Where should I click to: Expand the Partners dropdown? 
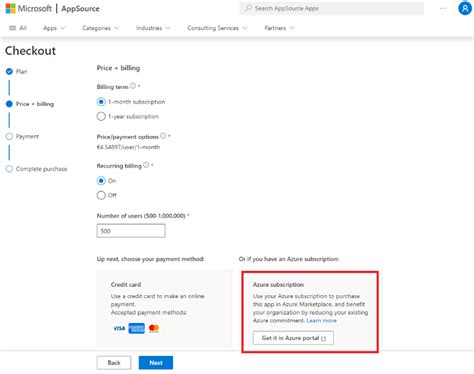[279, 28]
